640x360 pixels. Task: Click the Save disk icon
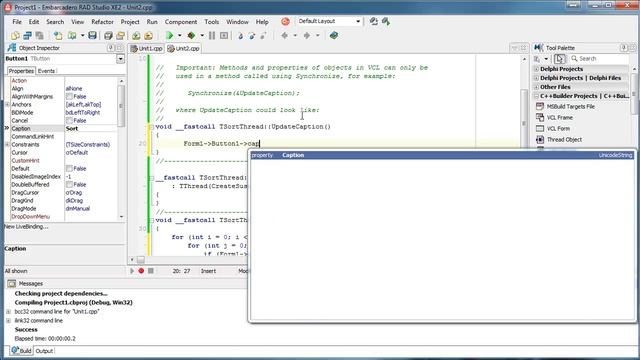(92, 36)
